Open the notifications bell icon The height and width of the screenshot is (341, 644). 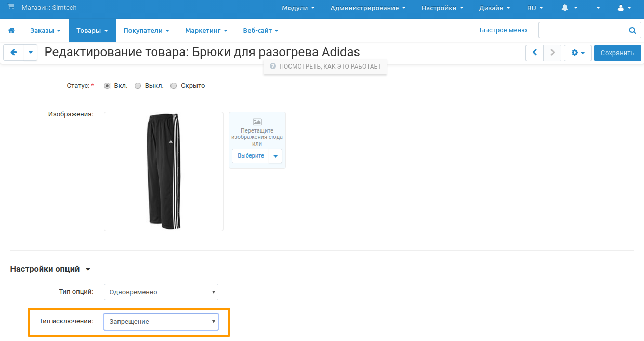[565, 8]
